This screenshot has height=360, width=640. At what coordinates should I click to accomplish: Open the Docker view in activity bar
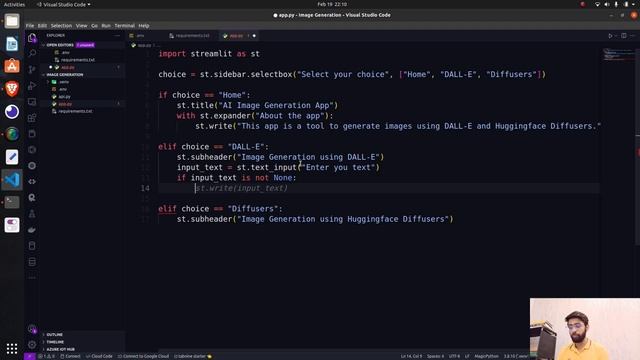(32, 230)
